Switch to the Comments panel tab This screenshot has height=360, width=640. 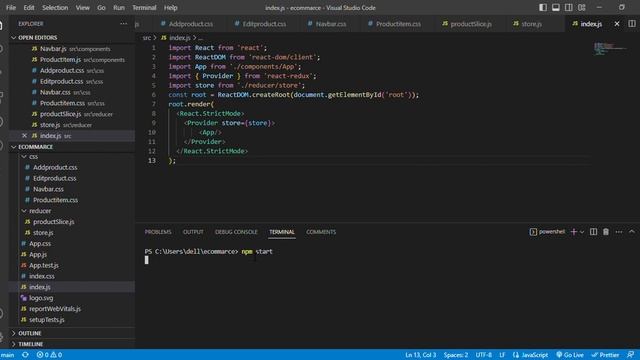click(x=321, y=232)
